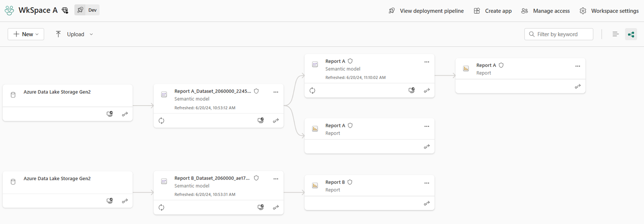644x224 pixels.
Task: Click 'Refreshed: 6/20/24, 10:53:31 AM' text
Action: (x=205, y=194)
